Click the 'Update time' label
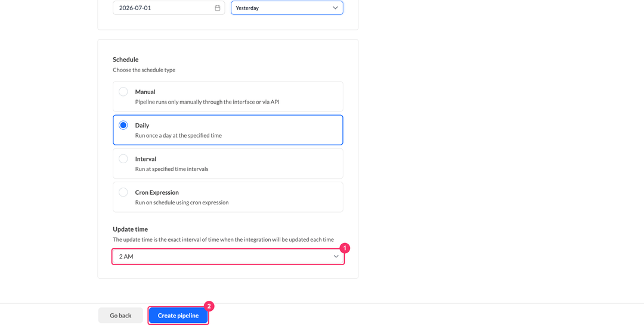644x327 pixels. pos(130,229)
